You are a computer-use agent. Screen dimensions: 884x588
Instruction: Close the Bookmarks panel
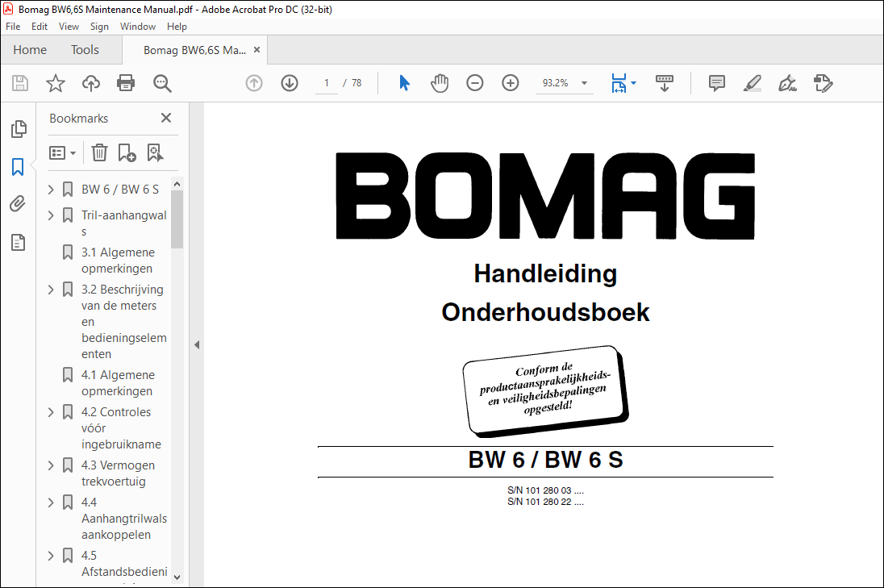coord(166,118)
